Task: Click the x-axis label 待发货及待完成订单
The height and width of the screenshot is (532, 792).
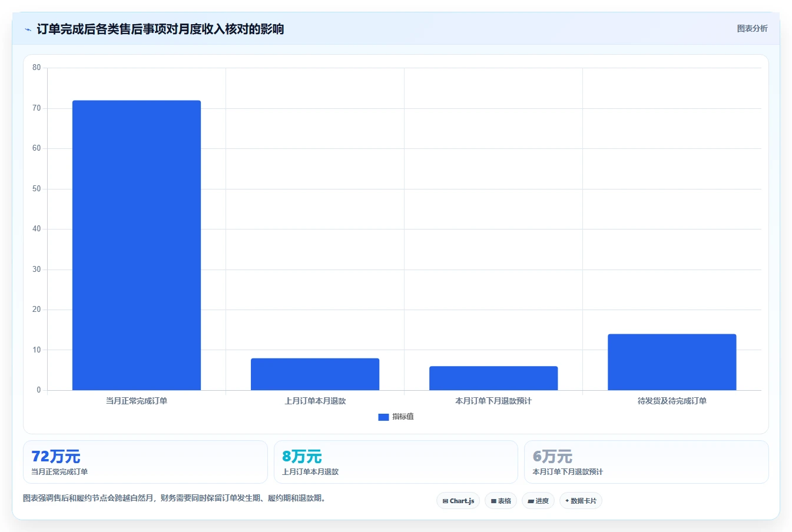Action: click(672, 401)
